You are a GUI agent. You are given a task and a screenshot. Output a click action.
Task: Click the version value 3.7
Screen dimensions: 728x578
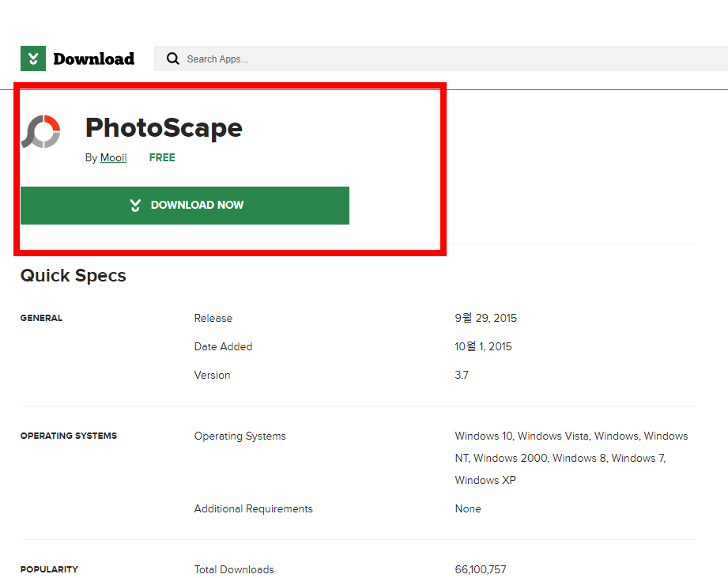462,375
